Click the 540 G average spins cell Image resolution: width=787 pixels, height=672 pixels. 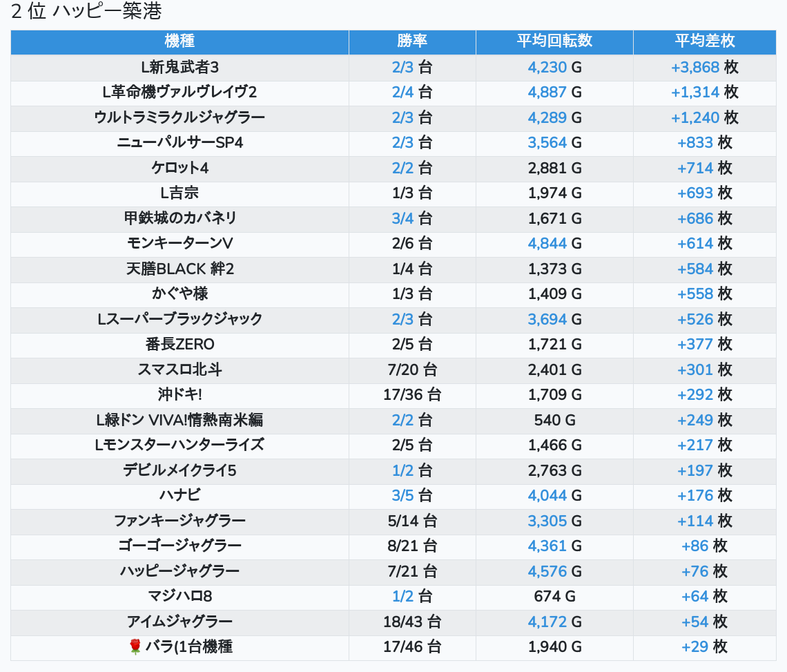(554, 421)
